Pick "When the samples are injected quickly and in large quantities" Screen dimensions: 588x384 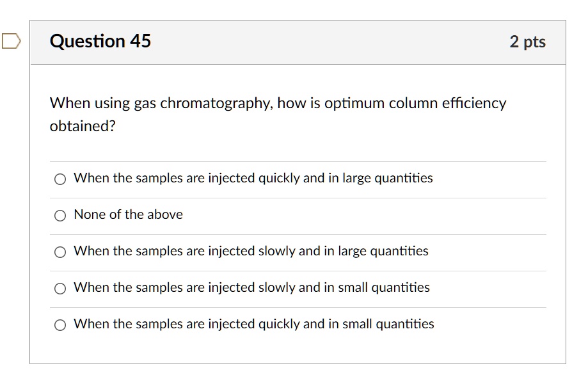click(x=60, y=179)
